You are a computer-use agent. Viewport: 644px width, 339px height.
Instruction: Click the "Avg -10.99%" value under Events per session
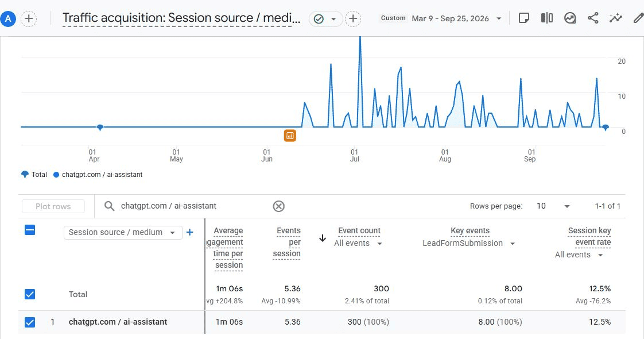click(x=281, y=301)
